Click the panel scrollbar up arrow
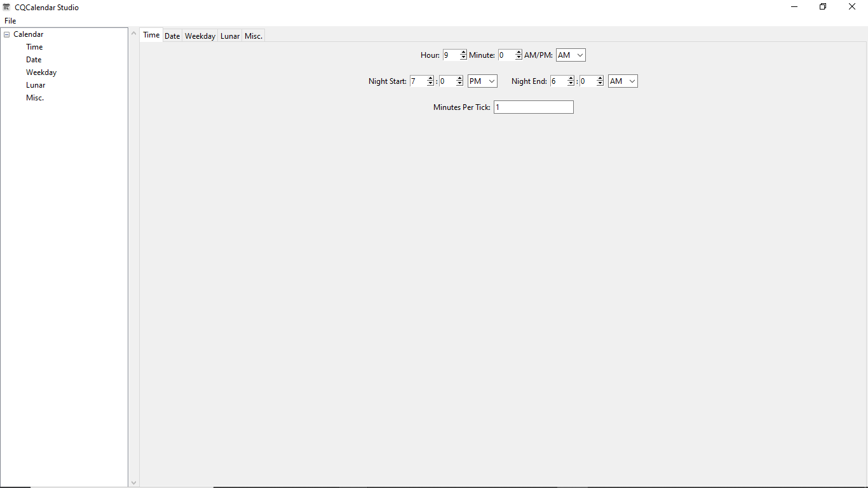 pyautogui.click(x=133, y=34)
